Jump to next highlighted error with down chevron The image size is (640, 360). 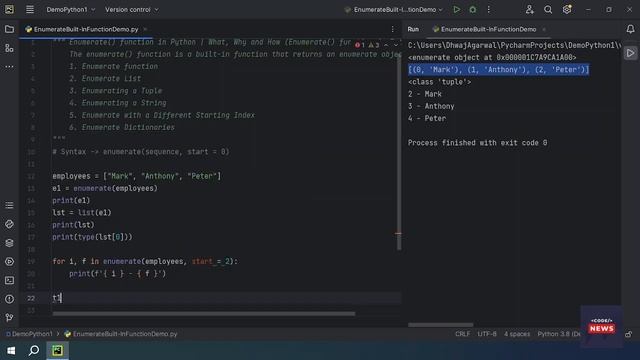[x=396, y=45]
